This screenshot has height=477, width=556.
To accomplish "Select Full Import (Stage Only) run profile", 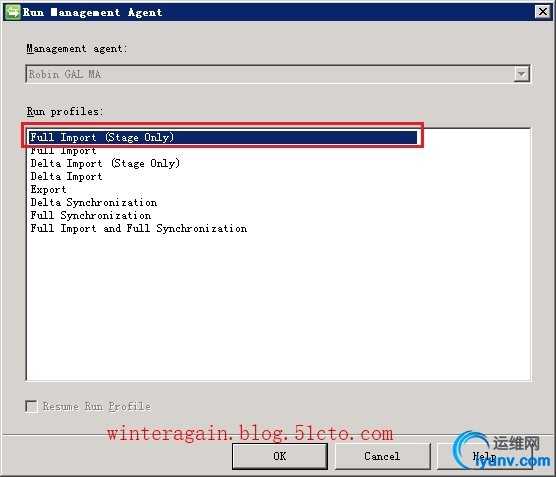I will point(223,137).
